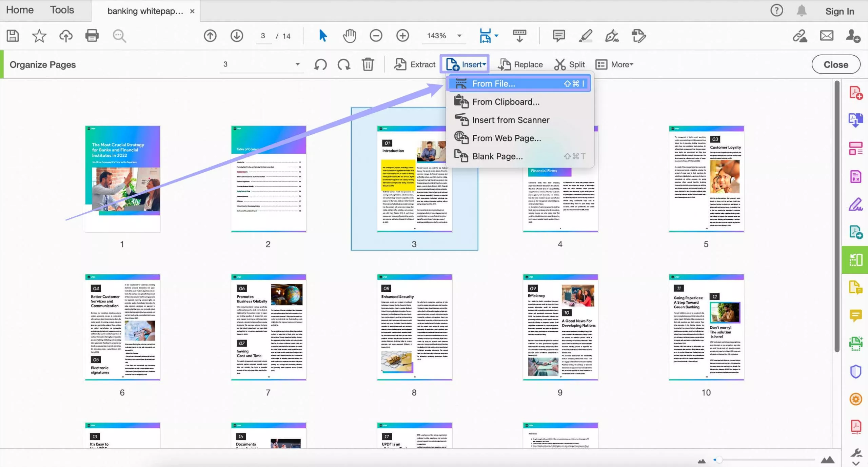Select page 1 cover thumbnail
868x467 pixels.
click(122, 179)
